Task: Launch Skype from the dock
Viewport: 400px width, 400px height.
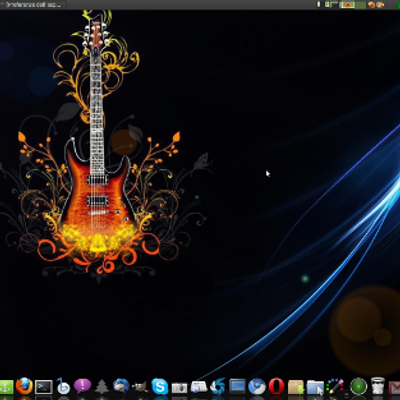Action: (160, 387)
